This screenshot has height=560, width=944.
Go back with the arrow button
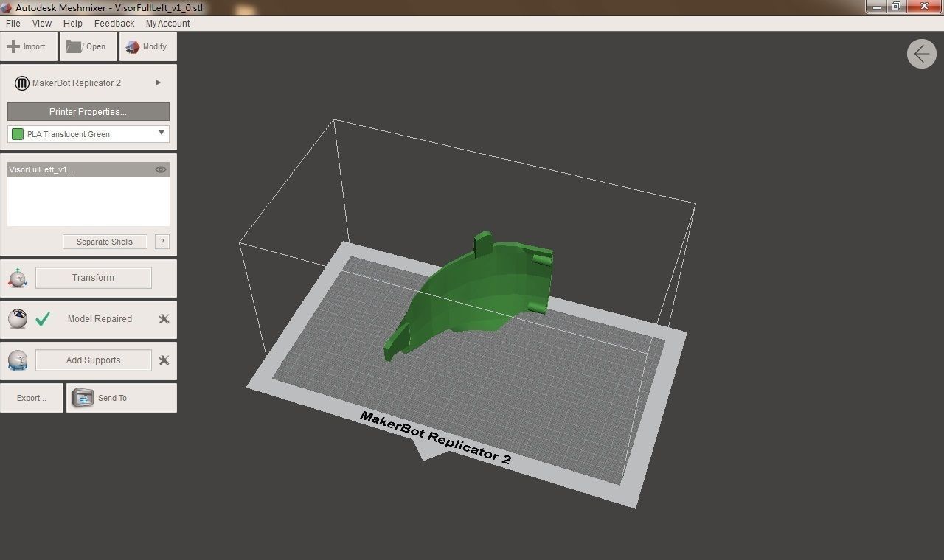(922, 54)
